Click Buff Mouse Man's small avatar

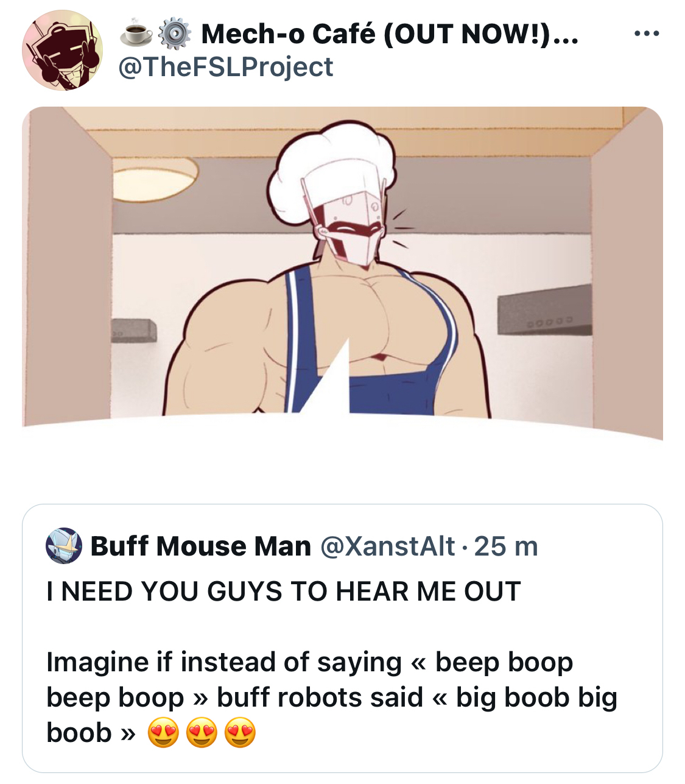pyautogui.click(x=64, y=546)
